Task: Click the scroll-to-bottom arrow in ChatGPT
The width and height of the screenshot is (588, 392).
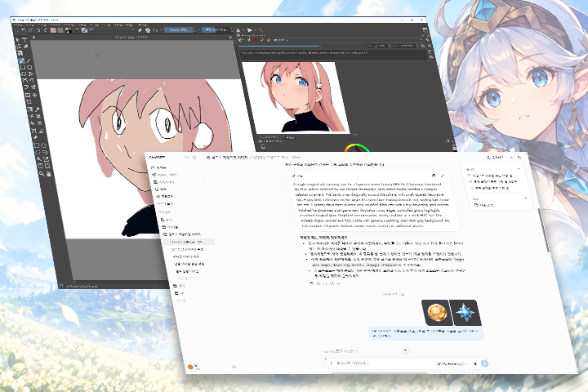Action: click(x=405, y=350)
